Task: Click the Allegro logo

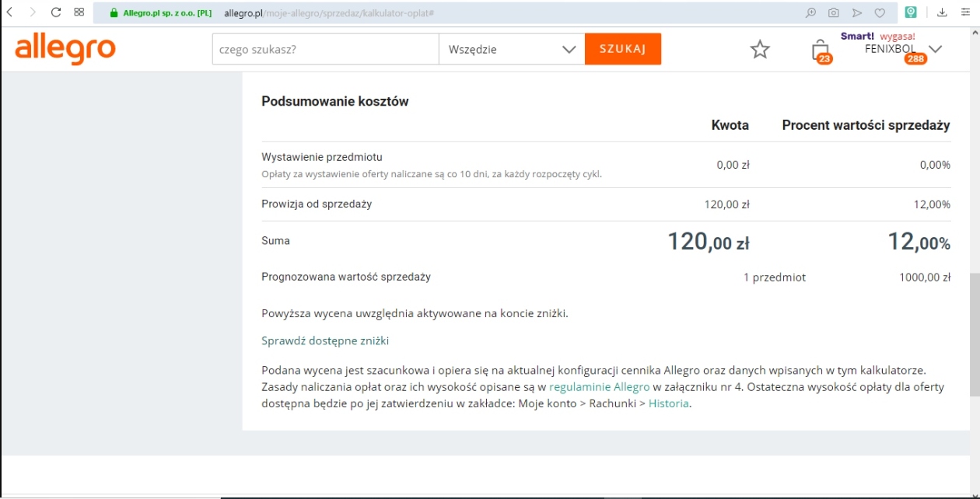Action: coord(65,49)
